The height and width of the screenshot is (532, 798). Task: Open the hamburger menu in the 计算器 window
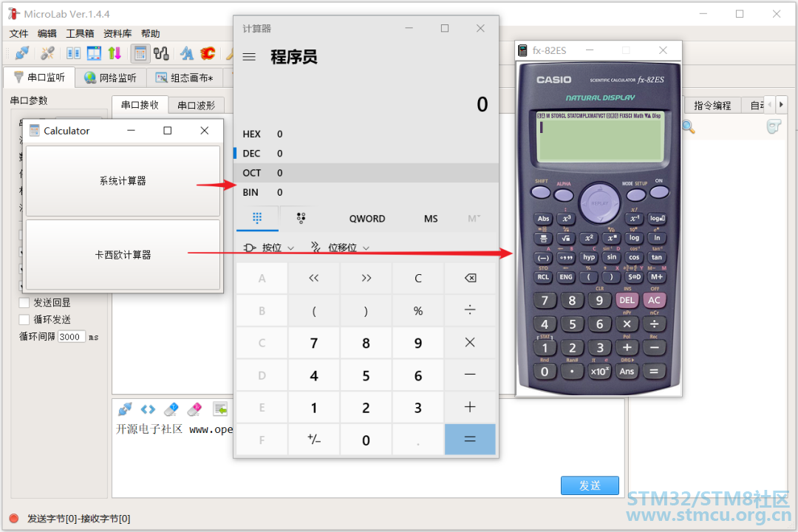coord(249,56)
